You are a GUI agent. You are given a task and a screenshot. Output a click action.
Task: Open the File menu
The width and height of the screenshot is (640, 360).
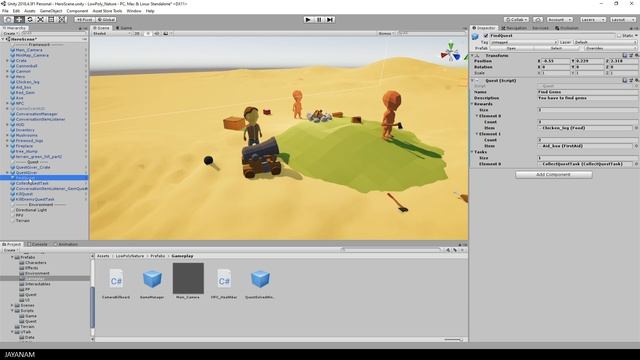coord(5,11)
